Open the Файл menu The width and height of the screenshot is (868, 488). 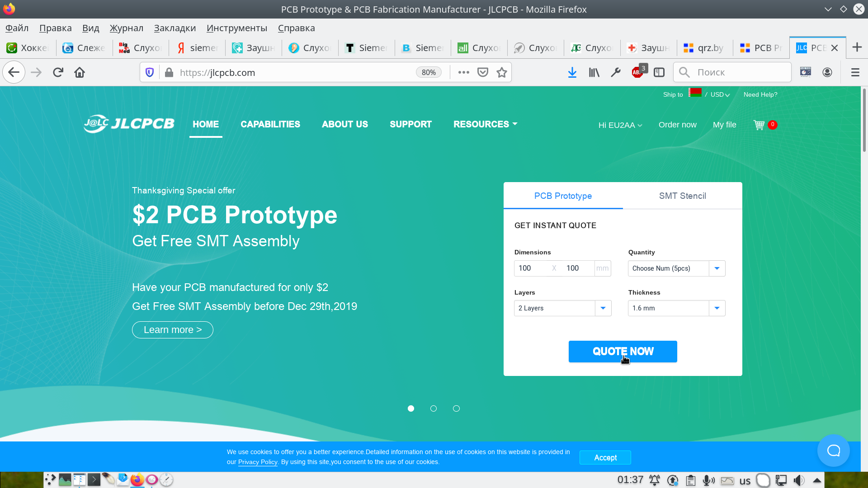tap(17, 28)
